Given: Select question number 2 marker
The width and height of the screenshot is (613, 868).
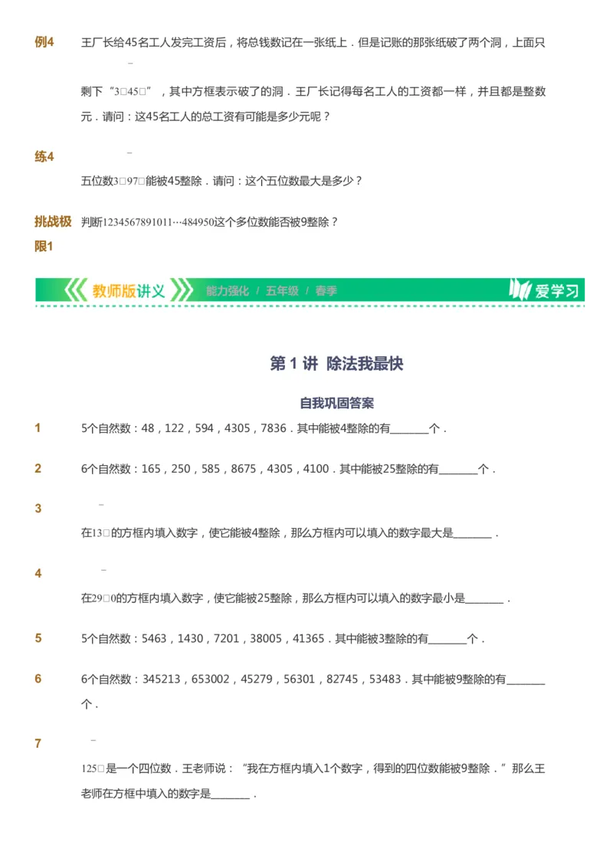Looking at the screenshot, I should click(37, 468).
